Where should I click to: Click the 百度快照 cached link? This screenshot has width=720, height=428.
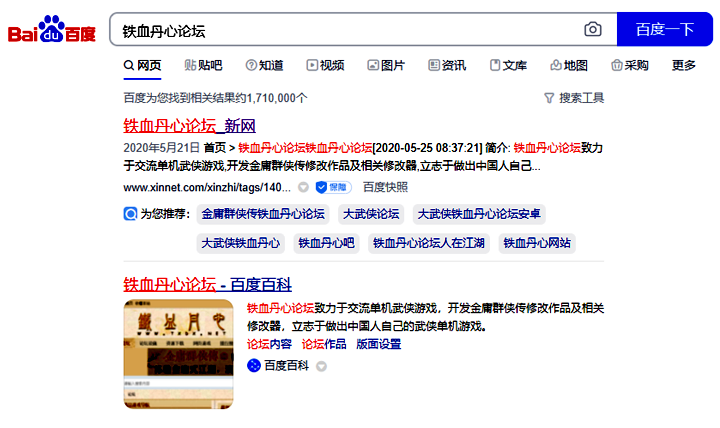pyautogui.click(x=385, y=187)
